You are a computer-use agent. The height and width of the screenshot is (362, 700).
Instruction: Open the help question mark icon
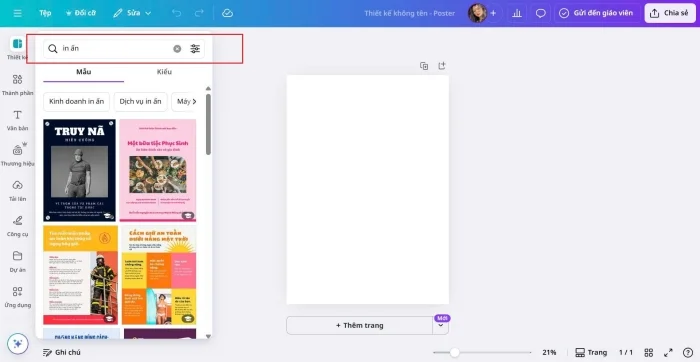(x=688, y=353)
